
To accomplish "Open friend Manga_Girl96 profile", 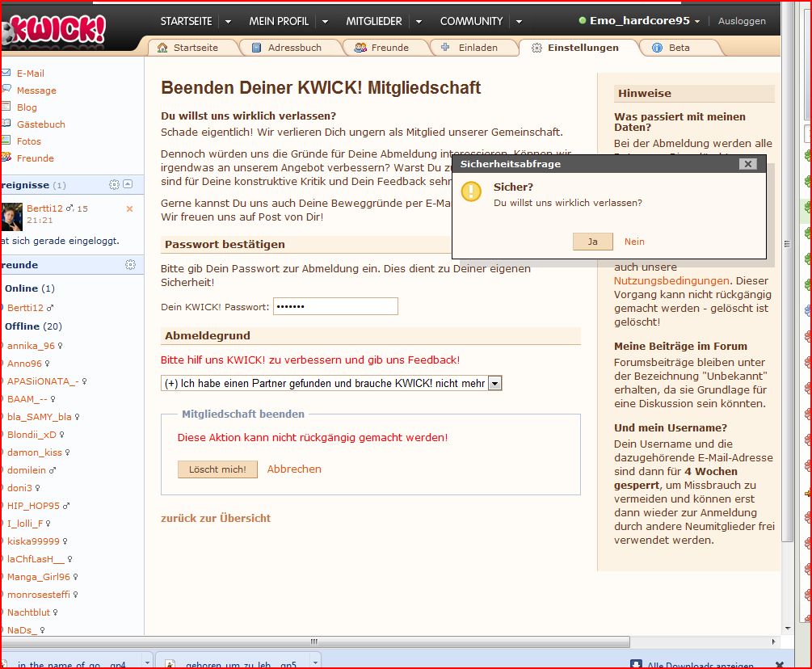I will coord(39,577).
